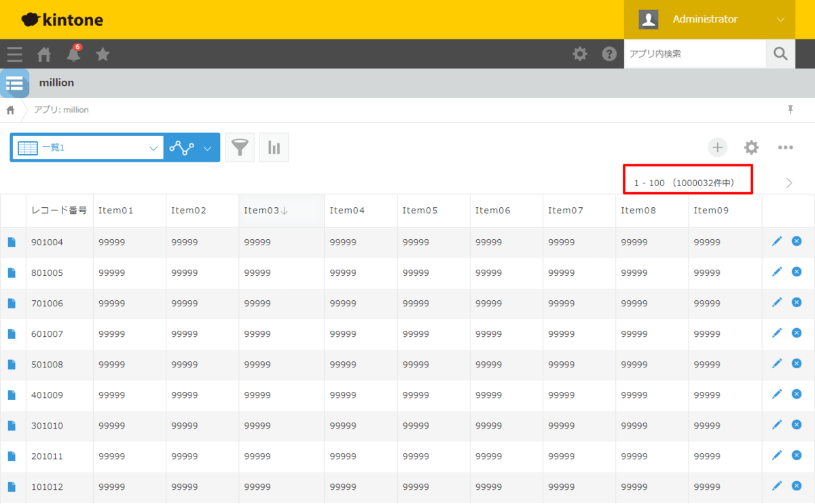The image size is (815, 504).
Task: Open help question mark icon
Action: [609, 54]
